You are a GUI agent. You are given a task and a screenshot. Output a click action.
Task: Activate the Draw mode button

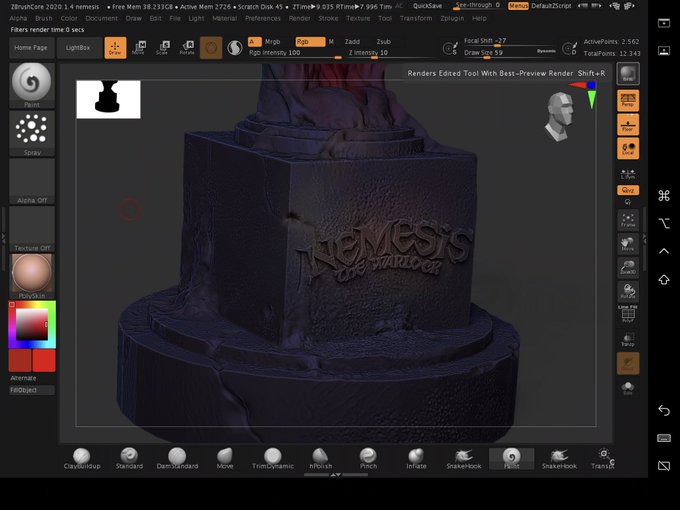[115, 47]
